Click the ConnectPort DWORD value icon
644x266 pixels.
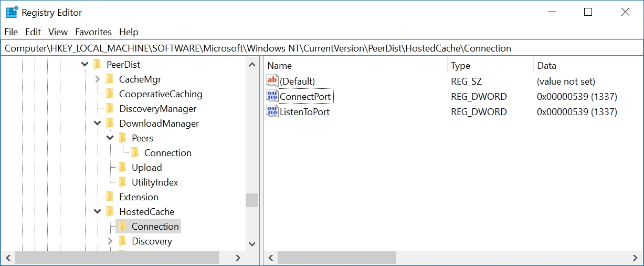tap(272, 97)
